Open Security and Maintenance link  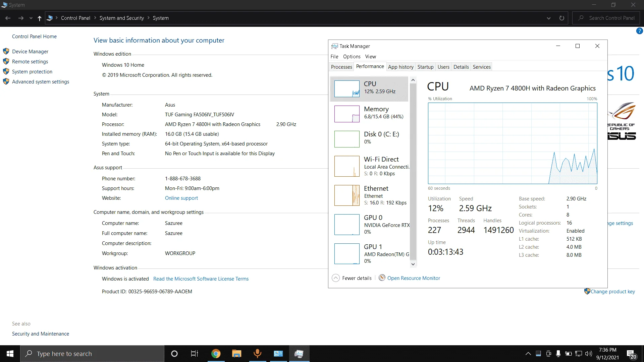coord(41,334)
